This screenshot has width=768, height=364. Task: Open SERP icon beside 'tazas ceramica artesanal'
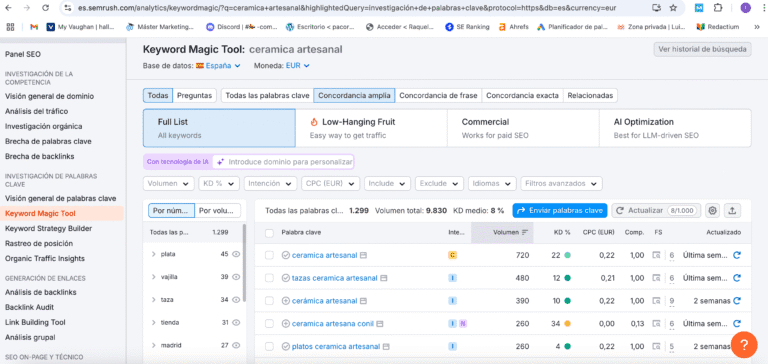384,278
